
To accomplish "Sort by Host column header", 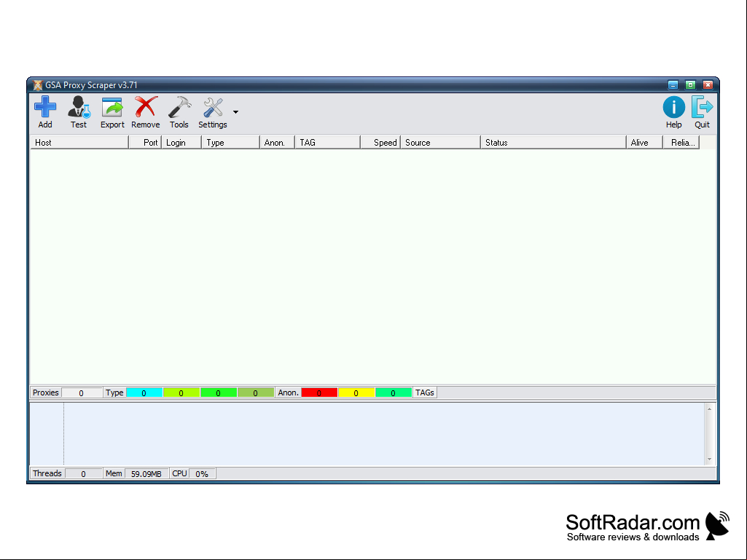I will pos(79,143).
